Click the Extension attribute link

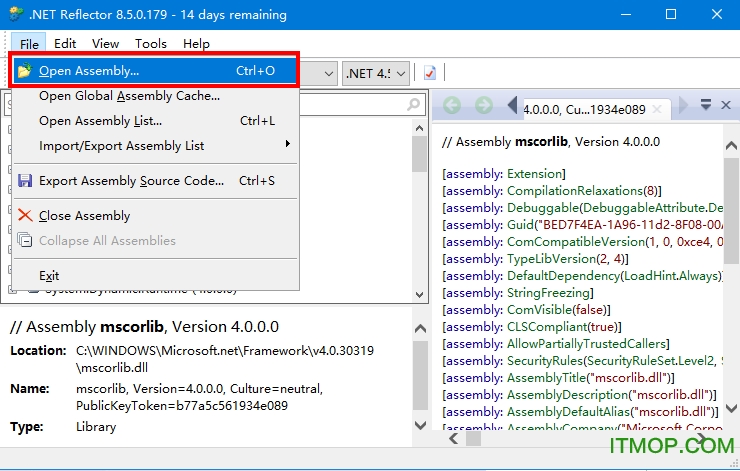[x=534, y=174]
